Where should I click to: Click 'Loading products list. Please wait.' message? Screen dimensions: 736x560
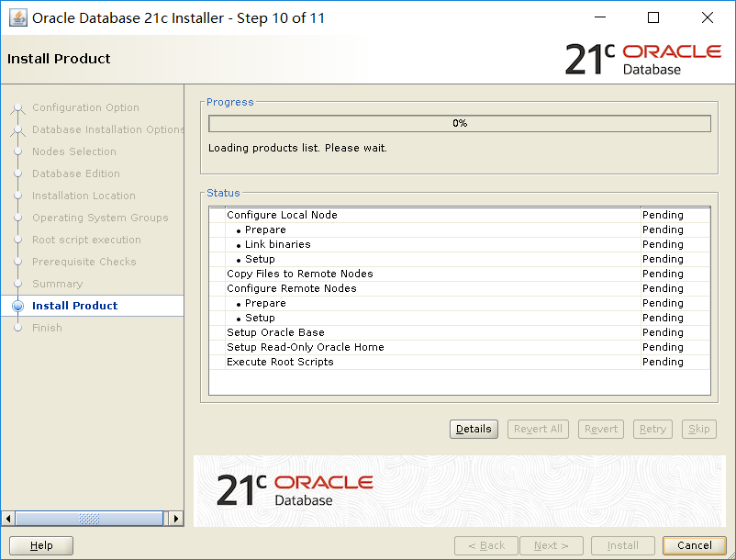pos(297,148)
